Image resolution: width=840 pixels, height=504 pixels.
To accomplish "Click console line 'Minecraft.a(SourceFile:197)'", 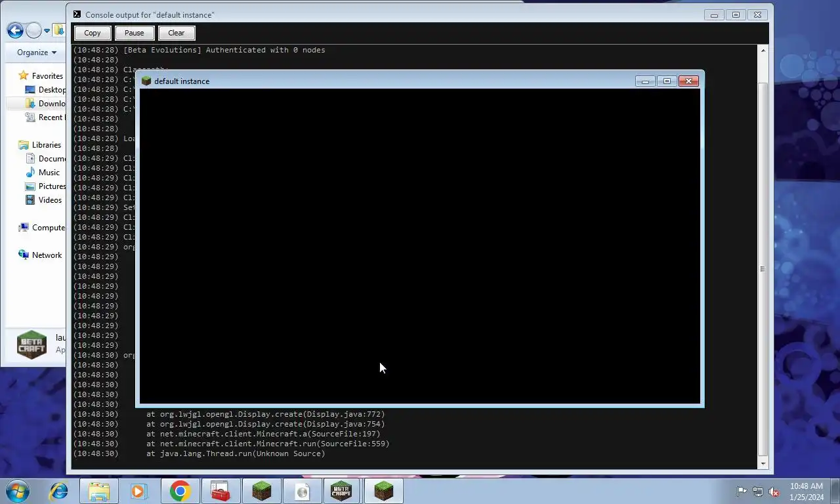I will pos(263,434).
